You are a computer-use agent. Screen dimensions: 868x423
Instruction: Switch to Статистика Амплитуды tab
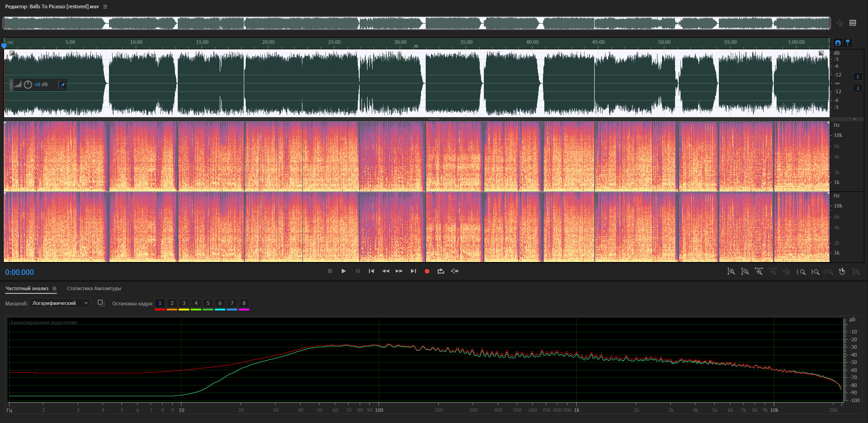(94, 289)
